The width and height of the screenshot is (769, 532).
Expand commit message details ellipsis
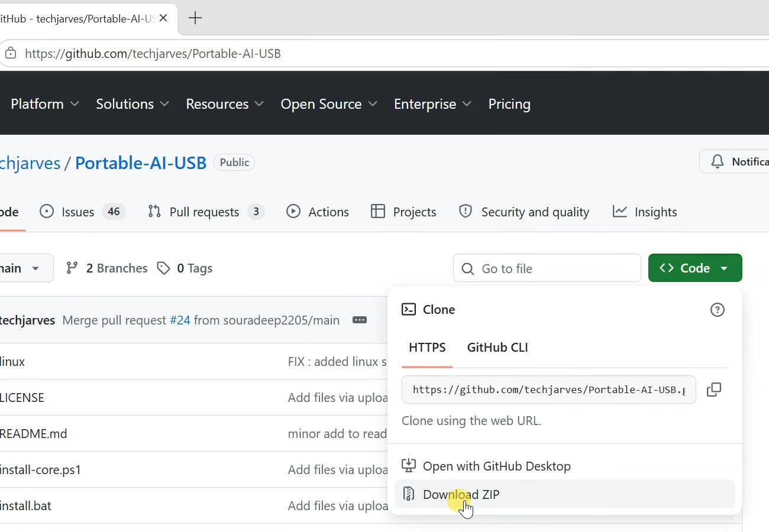click(x=360, y=320)
